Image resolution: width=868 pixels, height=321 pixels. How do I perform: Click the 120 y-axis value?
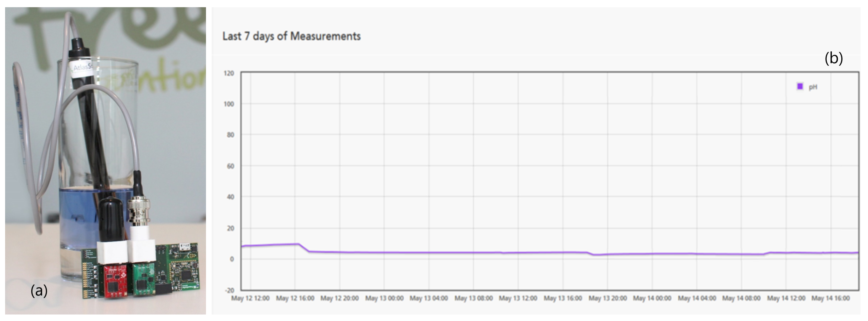coord(229,73)
